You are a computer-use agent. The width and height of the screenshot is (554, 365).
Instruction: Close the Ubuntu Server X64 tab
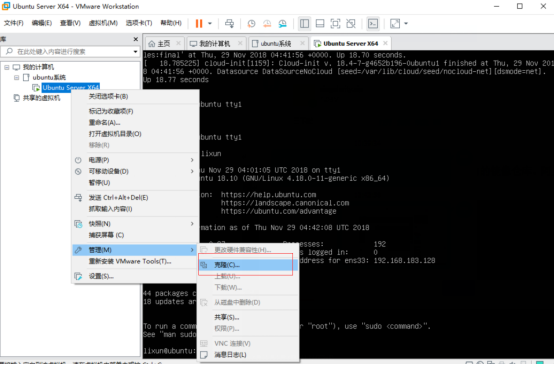(385, 43)
